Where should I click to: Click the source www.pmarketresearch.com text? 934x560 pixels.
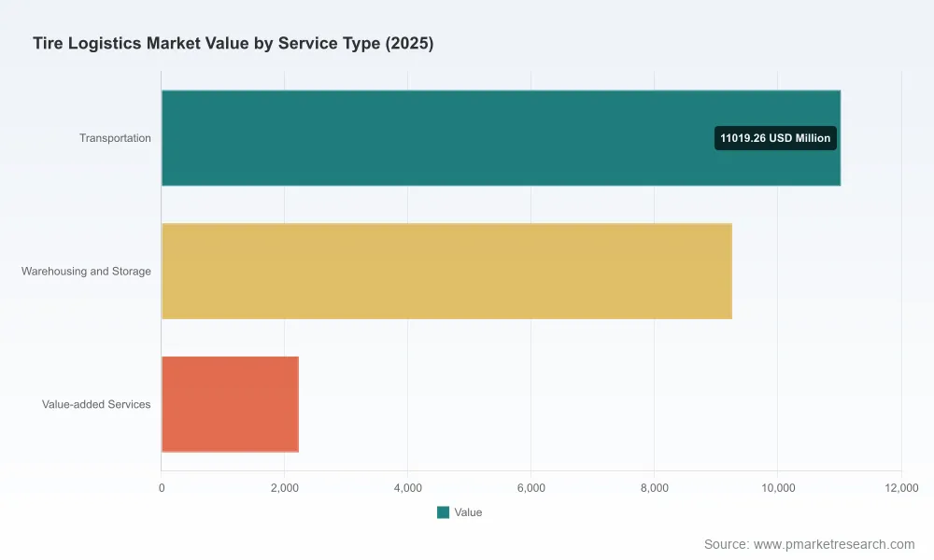tap(809, 544)
